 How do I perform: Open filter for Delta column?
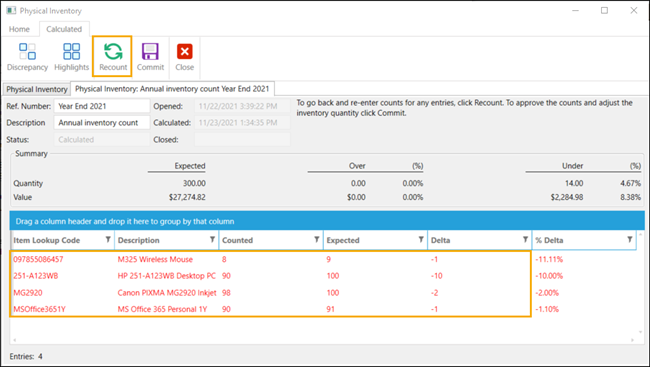click(525, 240)
